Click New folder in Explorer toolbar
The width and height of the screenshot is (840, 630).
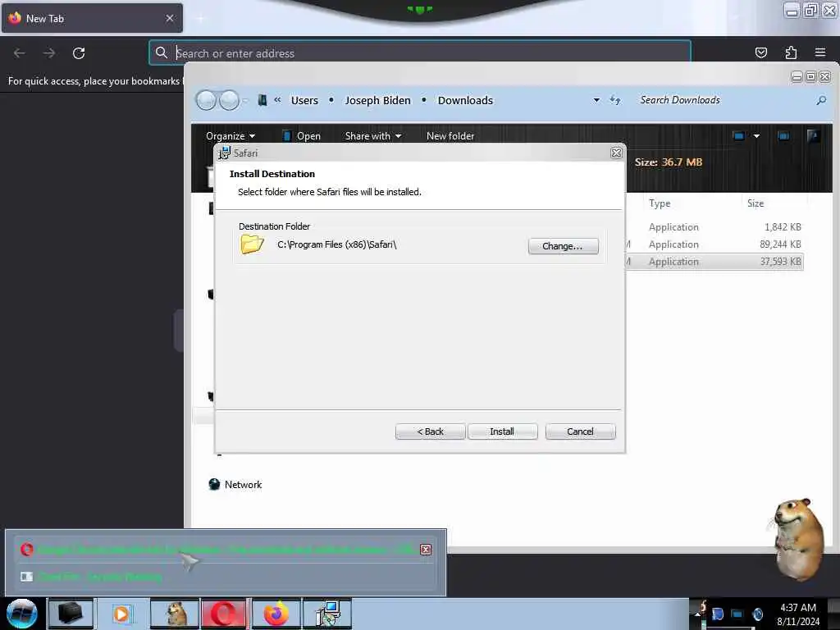[x=450, y=136]
